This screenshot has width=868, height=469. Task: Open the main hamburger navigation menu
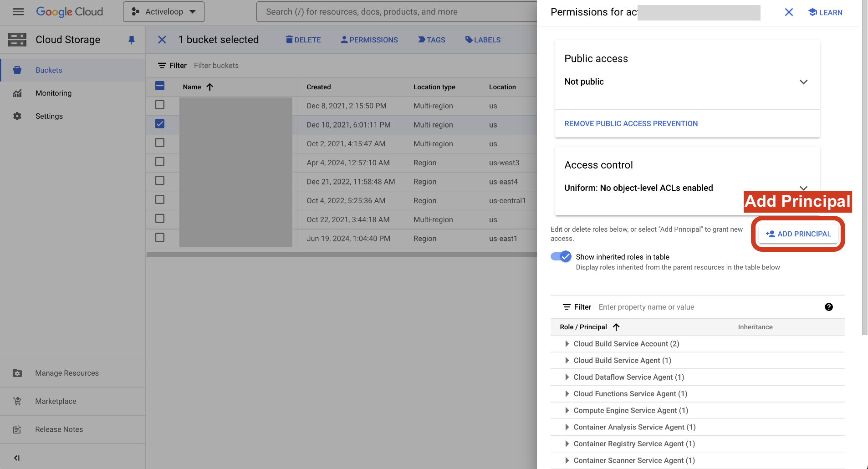tap(18, 12)
